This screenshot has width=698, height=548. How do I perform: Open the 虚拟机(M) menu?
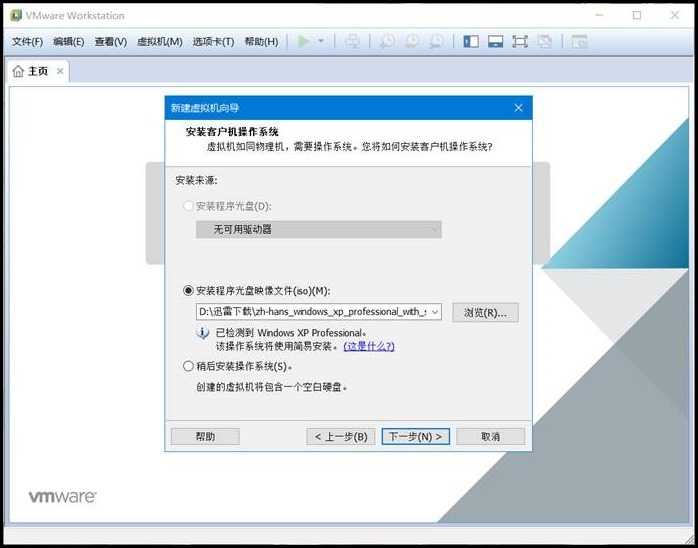click(160, 42)
